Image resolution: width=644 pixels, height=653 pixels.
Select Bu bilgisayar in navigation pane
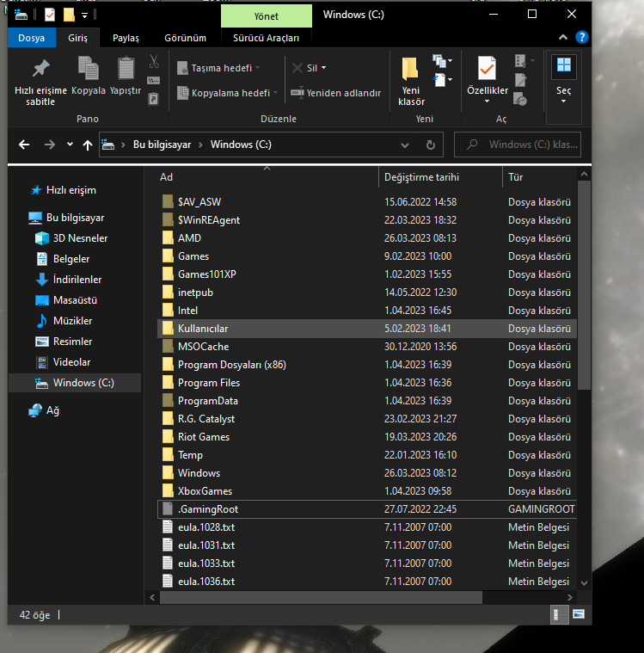click(x=75, y=218)
